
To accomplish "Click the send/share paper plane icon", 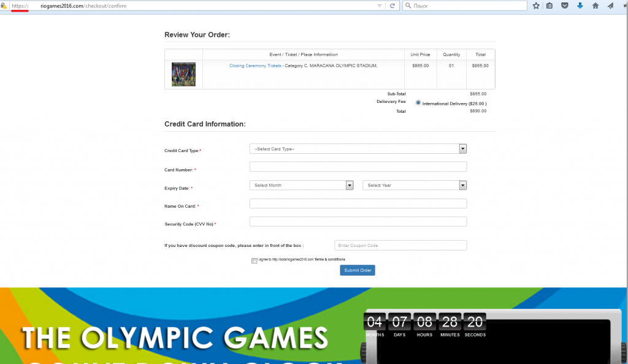I will tap(610, 6).
